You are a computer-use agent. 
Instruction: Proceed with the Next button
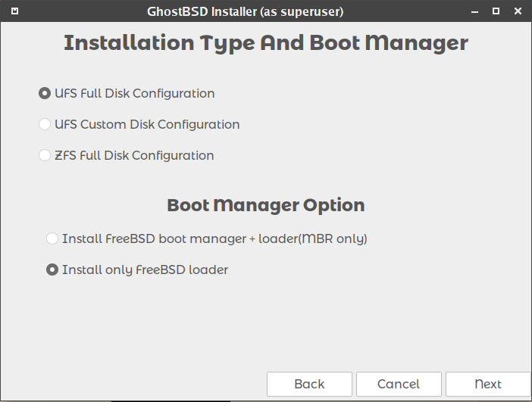[x=488, y=384]
